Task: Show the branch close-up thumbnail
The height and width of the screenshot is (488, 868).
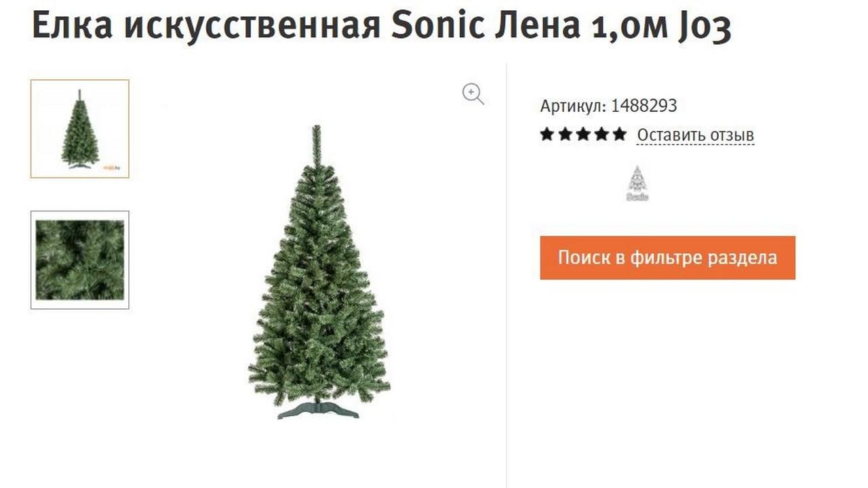Action: pyautogui.click(x=80, y=260)
